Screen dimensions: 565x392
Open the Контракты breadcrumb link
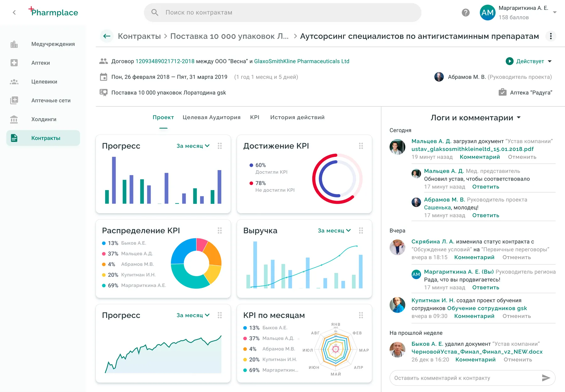click(x=139, y=36)
